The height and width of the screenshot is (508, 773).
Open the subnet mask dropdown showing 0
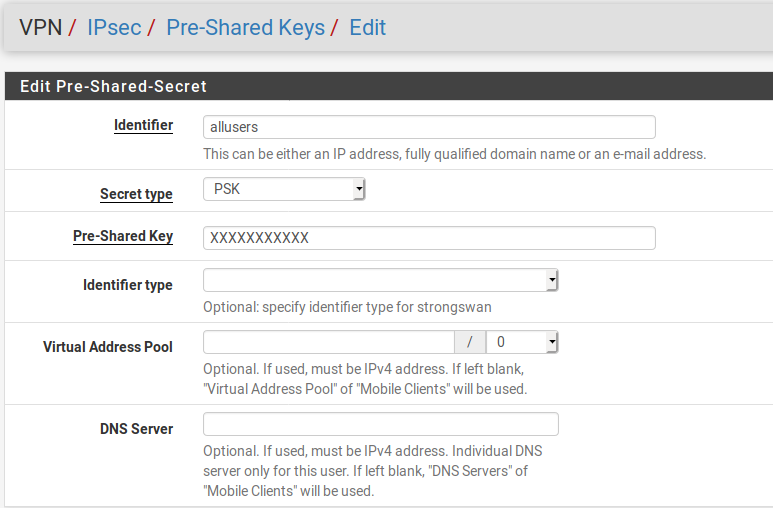pyautogui.click(x=521, y=342)
